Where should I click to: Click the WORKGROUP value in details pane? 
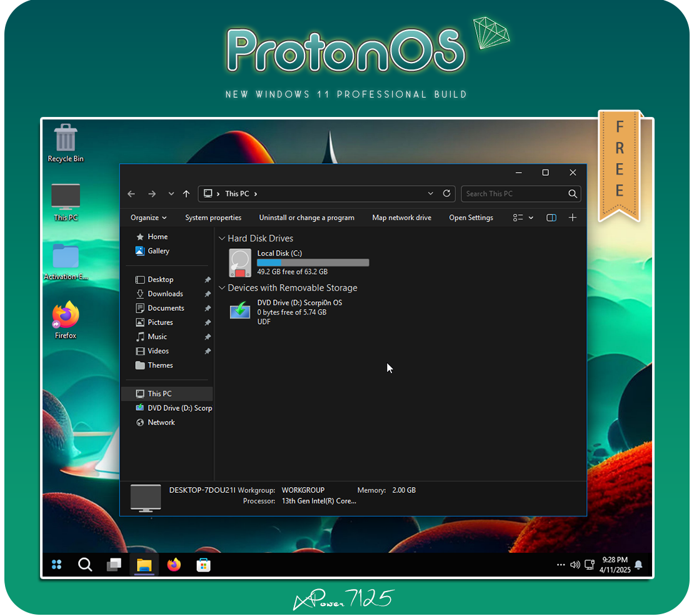point(303,490)
